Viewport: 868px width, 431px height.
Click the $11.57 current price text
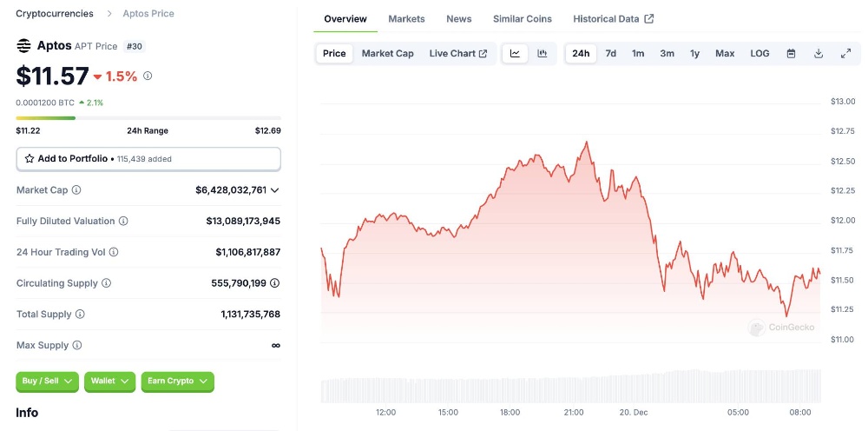(53, 76)
